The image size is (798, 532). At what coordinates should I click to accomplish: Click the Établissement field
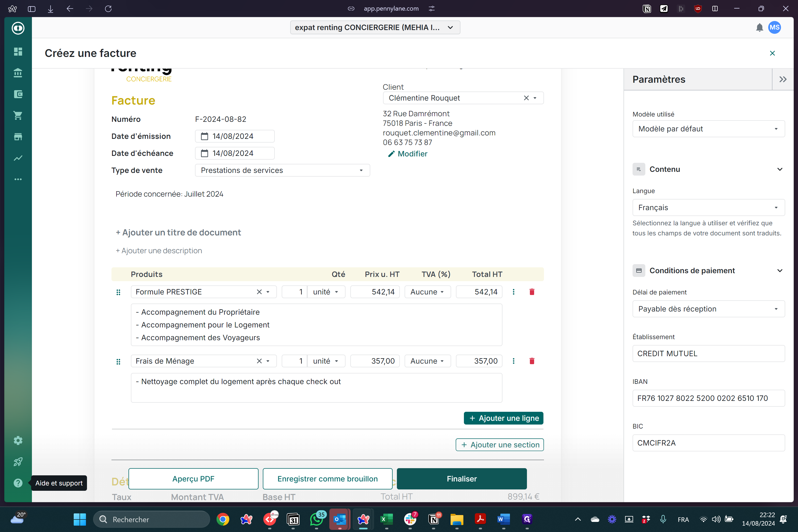pos(708,354)
